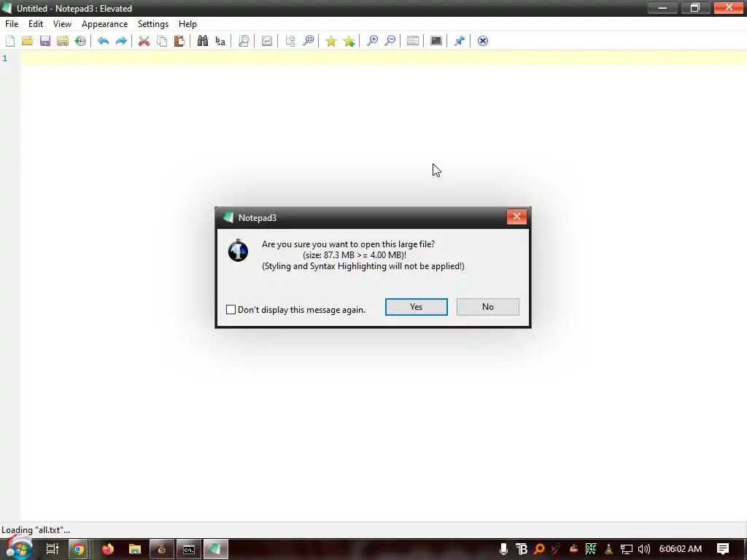This screenshot has height=560, width=747.
Task: Close the Notepad3 dialog with red X
Action: pyautogui.click(x=516, y=217)
